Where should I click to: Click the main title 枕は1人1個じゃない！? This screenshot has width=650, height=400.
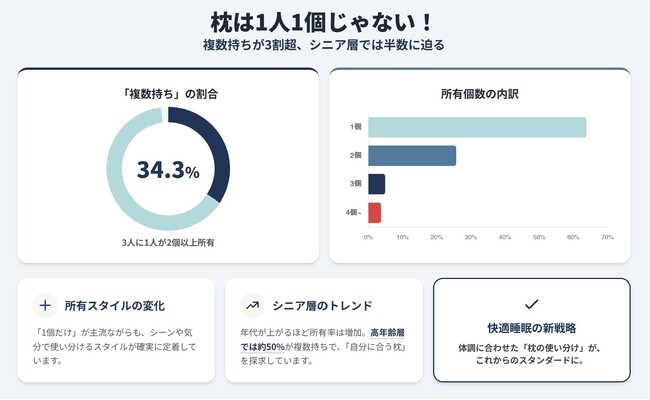[x=324, y=21]
